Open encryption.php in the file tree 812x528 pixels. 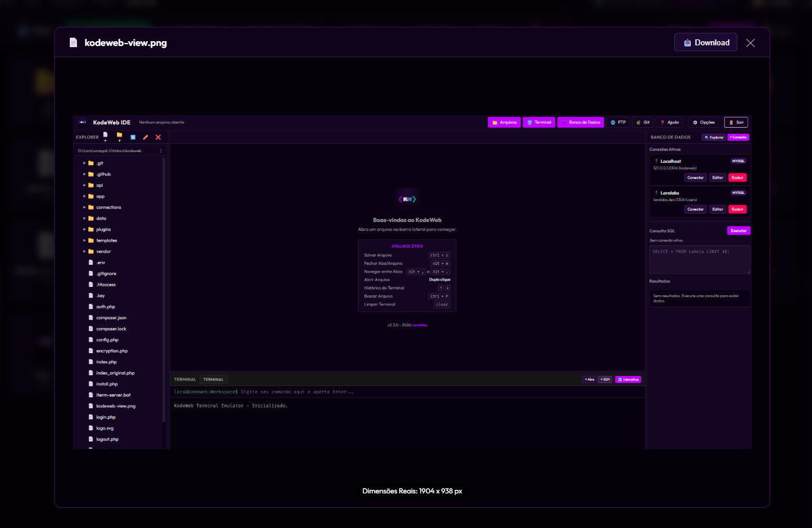[x=112, y=351]
